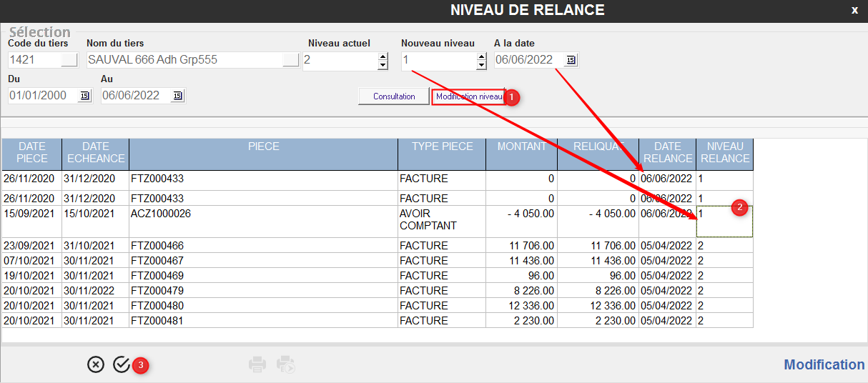Open calendar picker for Du date

(x=84, y=96)
